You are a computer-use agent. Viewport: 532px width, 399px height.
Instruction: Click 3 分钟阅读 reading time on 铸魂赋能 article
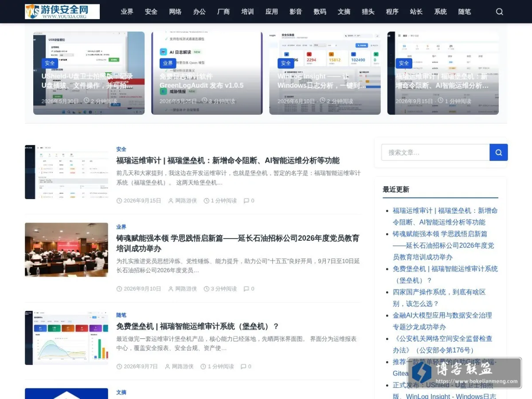coord(223,289)
